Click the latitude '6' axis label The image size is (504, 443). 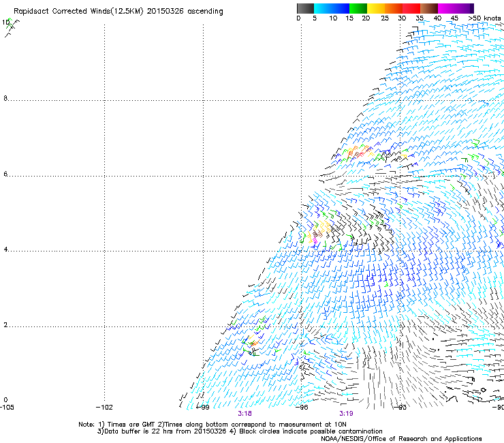pyautogui.click(x=5, y=174)
